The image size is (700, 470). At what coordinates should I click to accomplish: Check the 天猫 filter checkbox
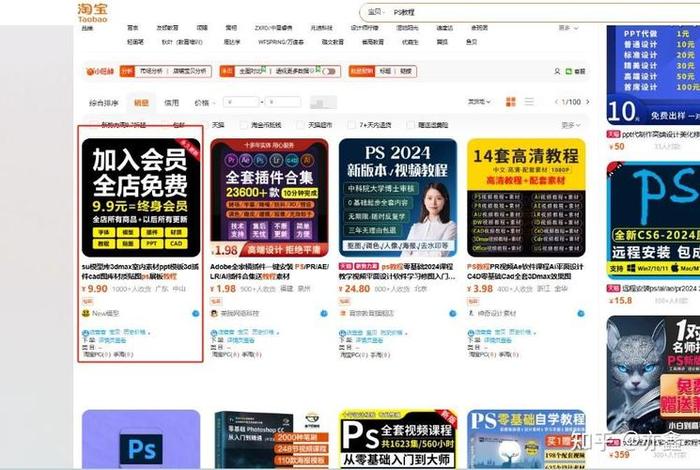click(x=204, y=125)
